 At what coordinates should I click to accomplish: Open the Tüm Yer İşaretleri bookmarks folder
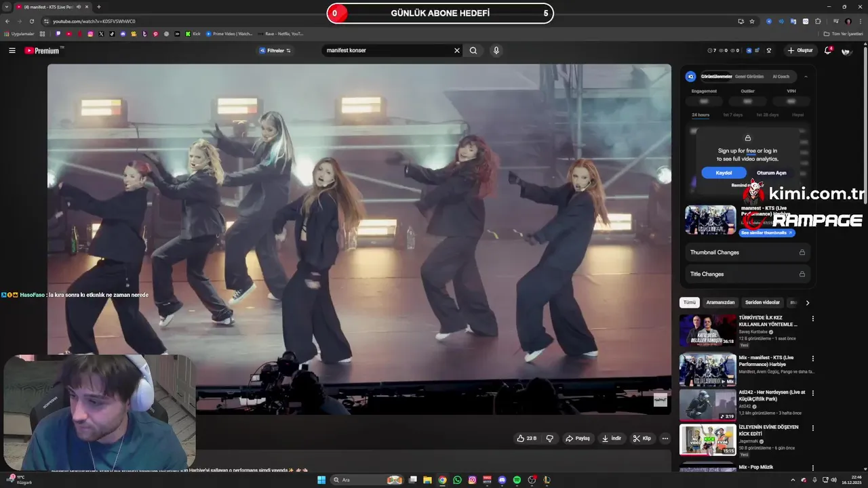pyautogui.click(x=843, y=33)
